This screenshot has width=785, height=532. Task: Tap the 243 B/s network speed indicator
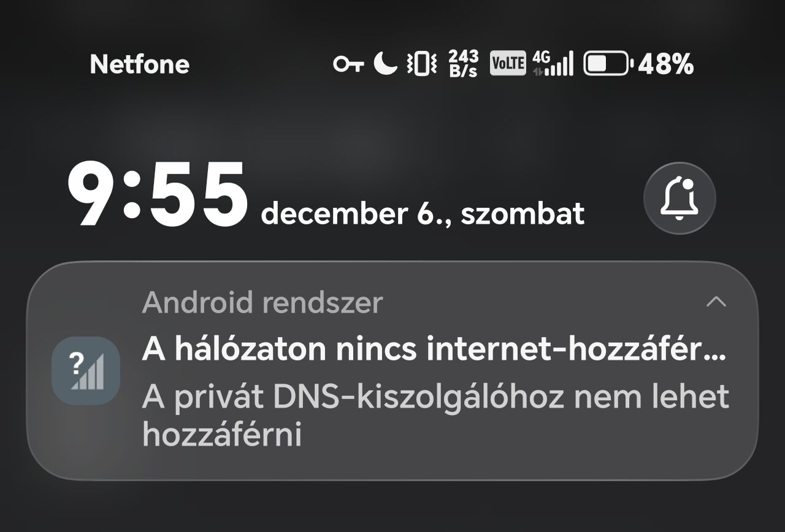(463, 64)
